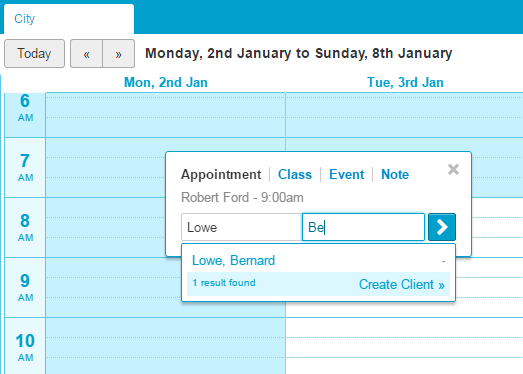This screenshot has width=523, height=374.
Task: Click the Create Client » link
Action: 402,285
